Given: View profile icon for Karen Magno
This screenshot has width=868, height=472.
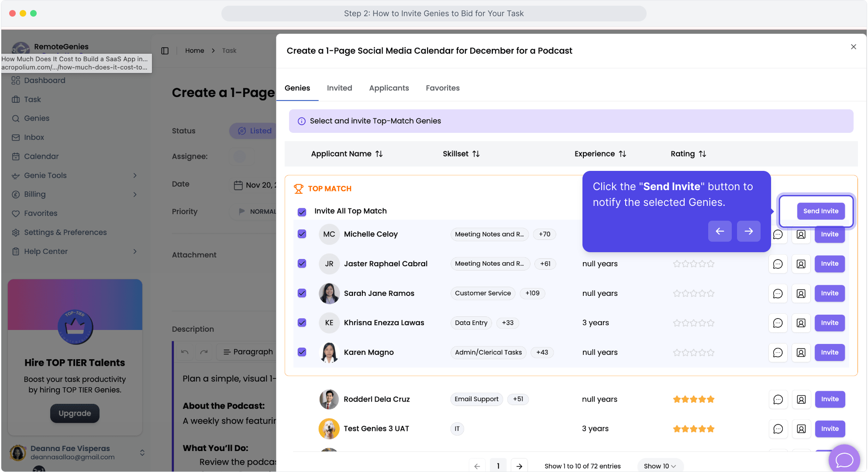Looking at the screenshot, I should 801,353.
